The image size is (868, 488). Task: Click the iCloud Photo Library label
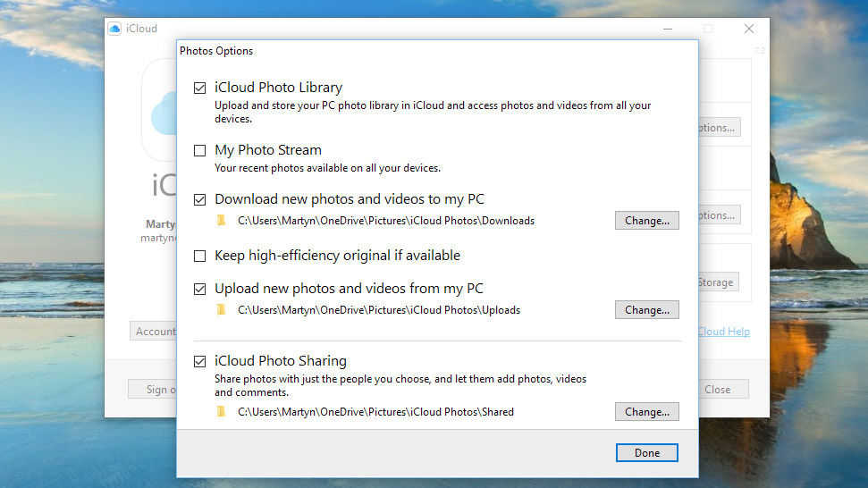(278, 88)
